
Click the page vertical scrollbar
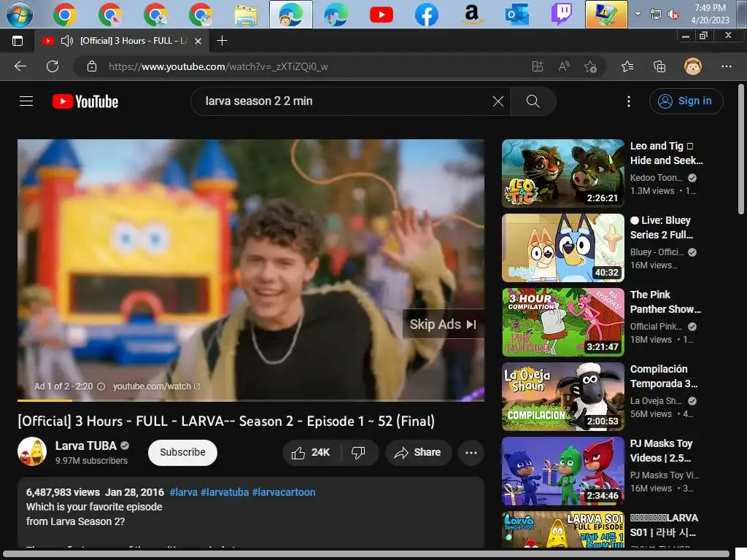point(740,149)
